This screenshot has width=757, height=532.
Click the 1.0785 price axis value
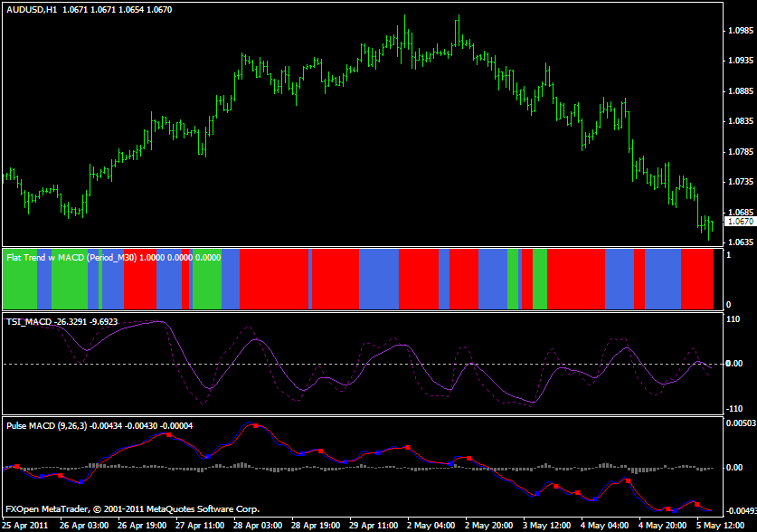click(x=741, y=152)
